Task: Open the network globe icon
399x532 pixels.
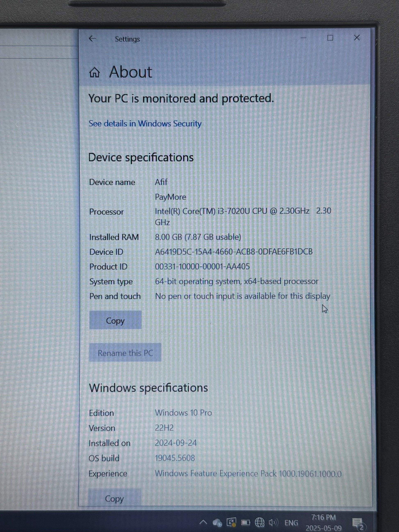Action: 260,522
